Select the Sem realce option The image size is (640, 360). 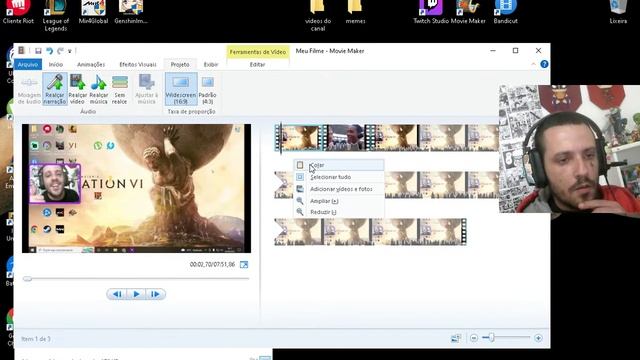(120, 89)
